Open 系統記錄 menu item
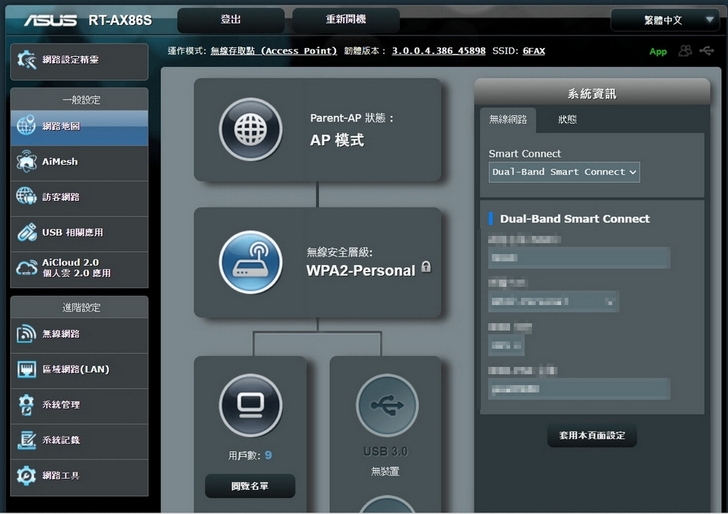 coord(79,440)
